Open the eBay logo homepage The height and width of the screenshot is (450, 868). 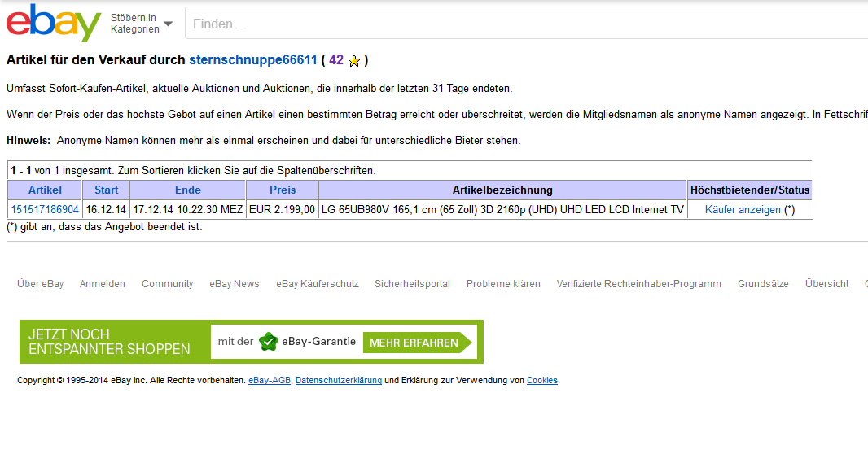click(54, 24)
